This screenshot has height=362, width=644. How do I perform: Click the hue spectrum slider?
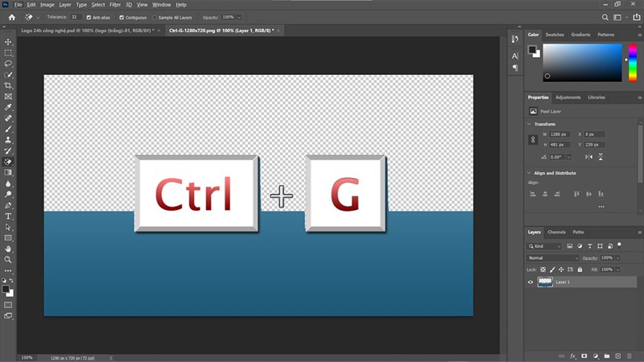tap(633, 63)
